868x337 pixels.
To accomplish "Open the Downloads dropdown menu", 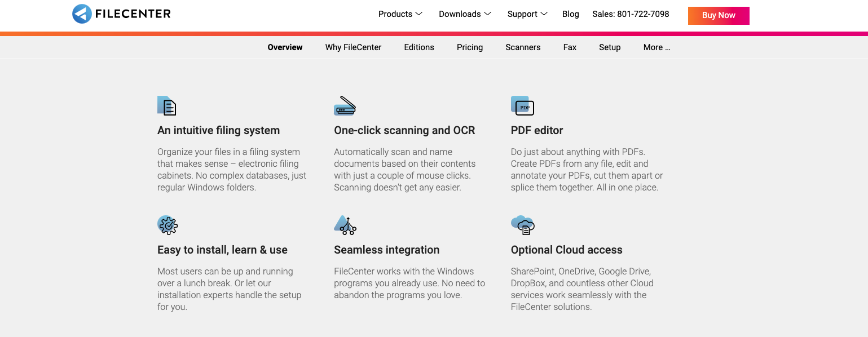I will (x=465, y=14).
